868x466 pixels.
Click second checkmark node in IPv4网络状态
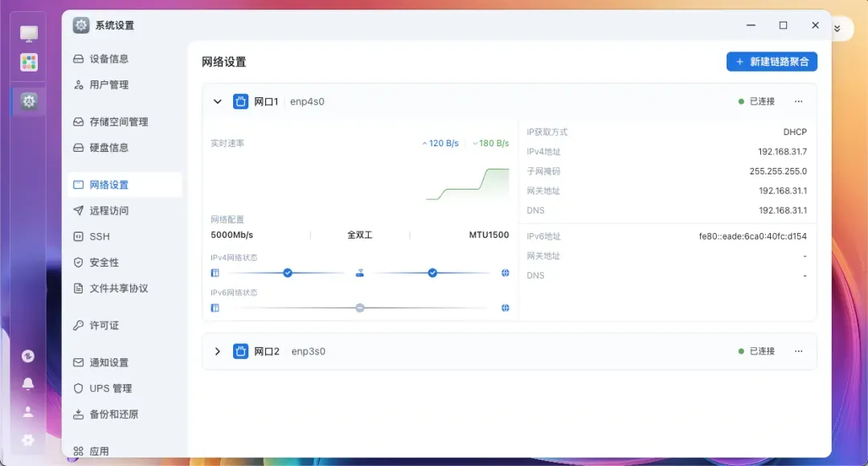pyautogui.click(x=432, y=273)
